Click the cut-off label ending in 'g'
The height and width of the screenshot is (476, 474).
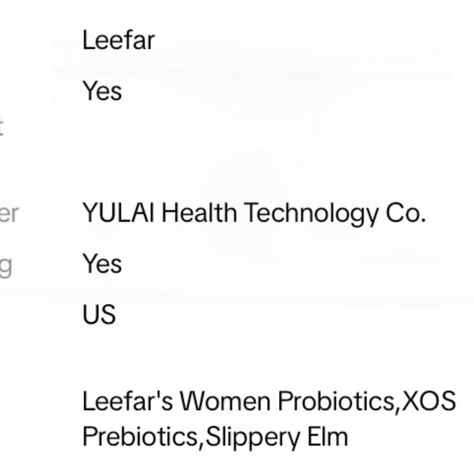[5, 266]
